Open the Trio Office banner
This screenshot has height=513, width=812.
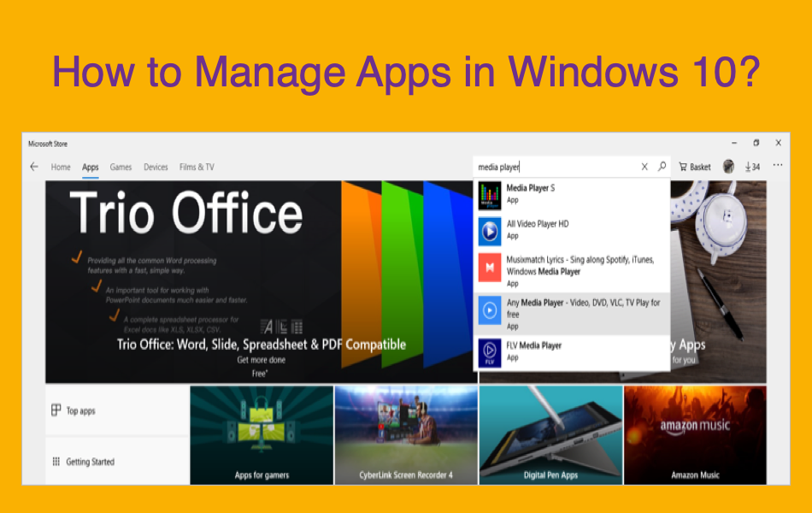(261, 282)
